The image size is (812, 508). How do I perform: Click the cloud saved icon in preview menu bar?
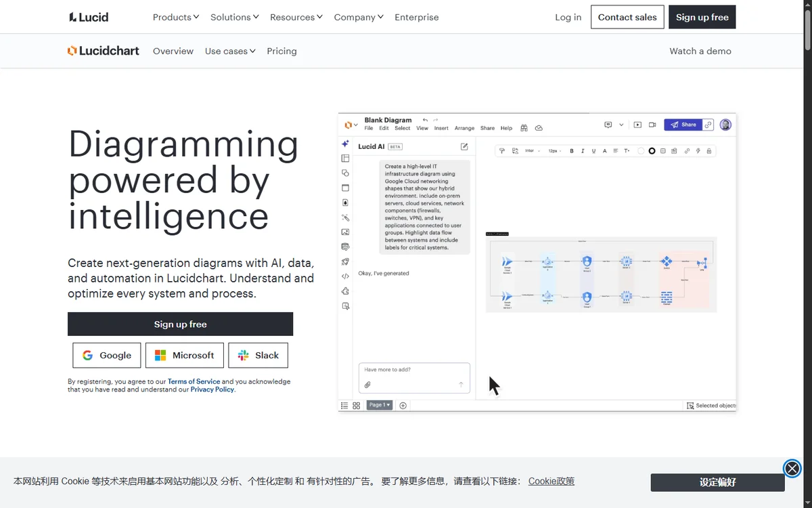click(539, 128)
